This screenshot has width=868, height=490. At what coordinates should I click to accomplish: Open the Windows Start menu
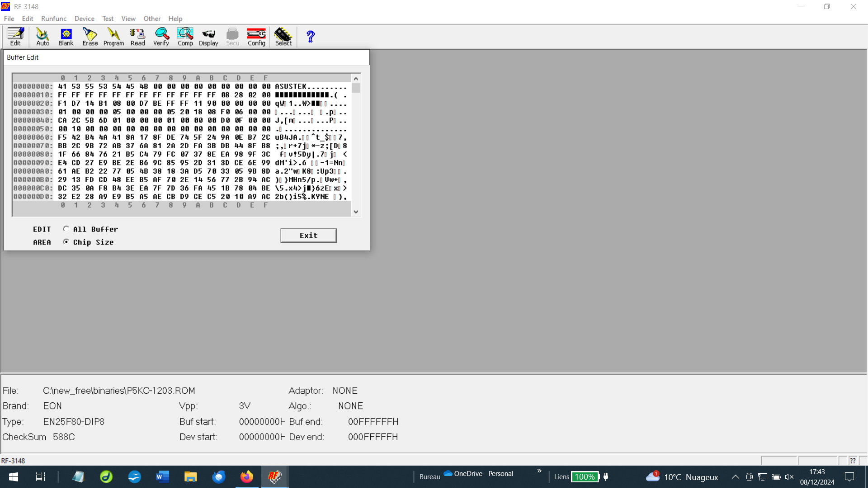(x=14, y=477)
